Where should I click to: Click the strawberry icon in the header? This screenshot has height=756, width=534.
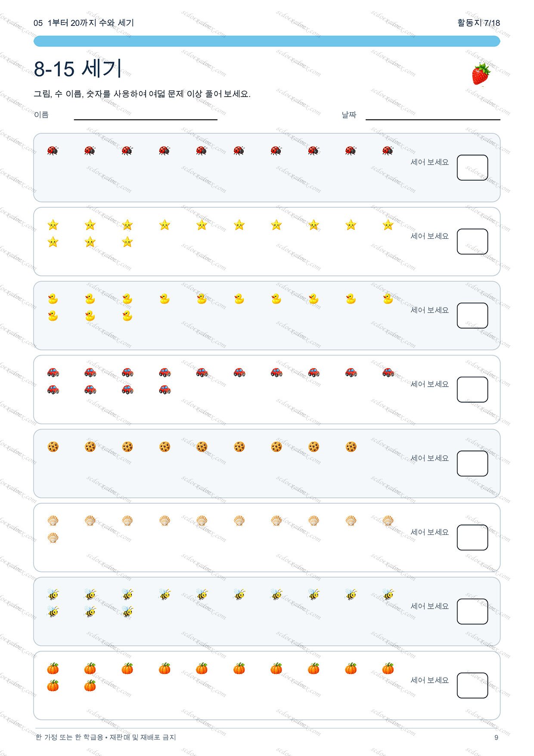pos(481,74)
